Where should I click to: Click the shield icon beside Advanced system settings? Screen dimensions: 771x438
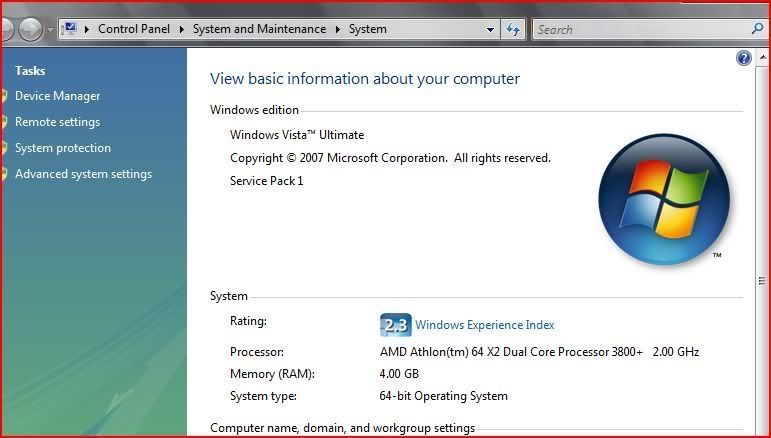click(4, 174)
